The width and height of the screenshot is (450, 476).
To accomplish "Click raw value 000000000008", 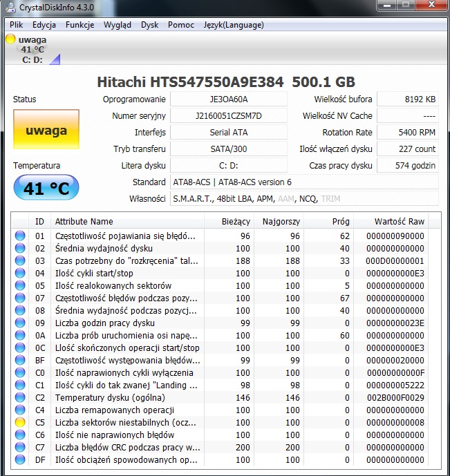I will (x=395, y=422).
